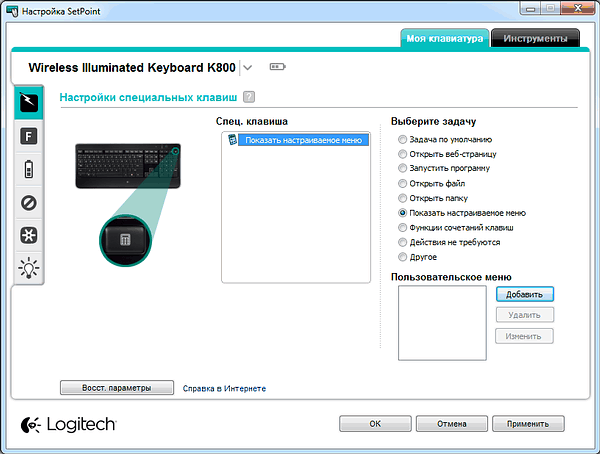Click the Применить button

pyautogui.click(x=528, y=424)
